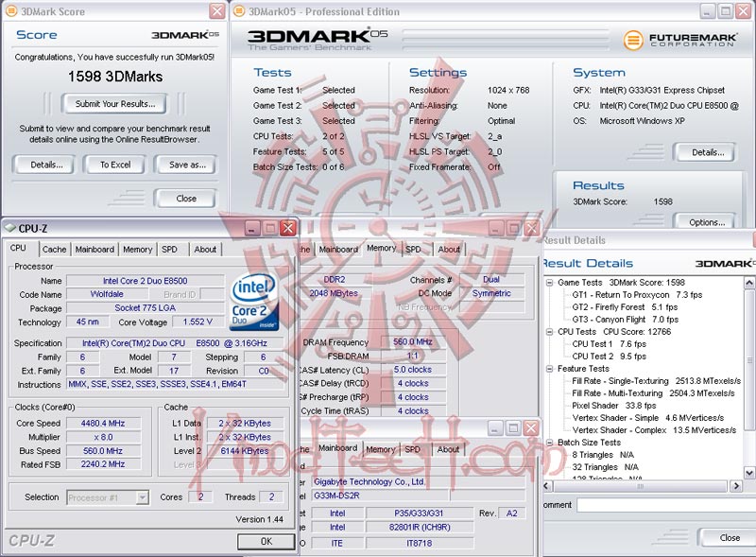Open Results Options button
Screen dimensions: 756x557
(x=706, y=222)
